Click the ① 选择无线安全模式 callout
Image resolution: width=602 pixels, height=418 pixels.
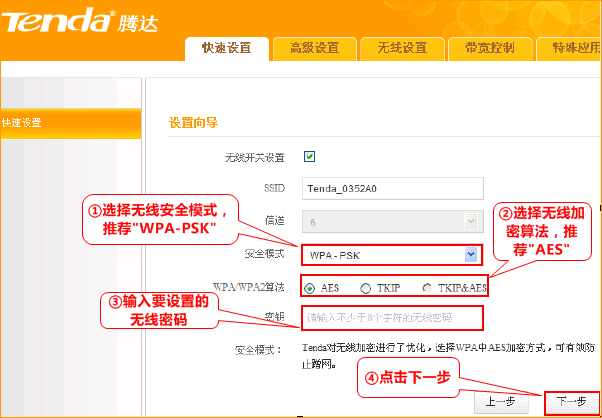(x=161, y=220)
